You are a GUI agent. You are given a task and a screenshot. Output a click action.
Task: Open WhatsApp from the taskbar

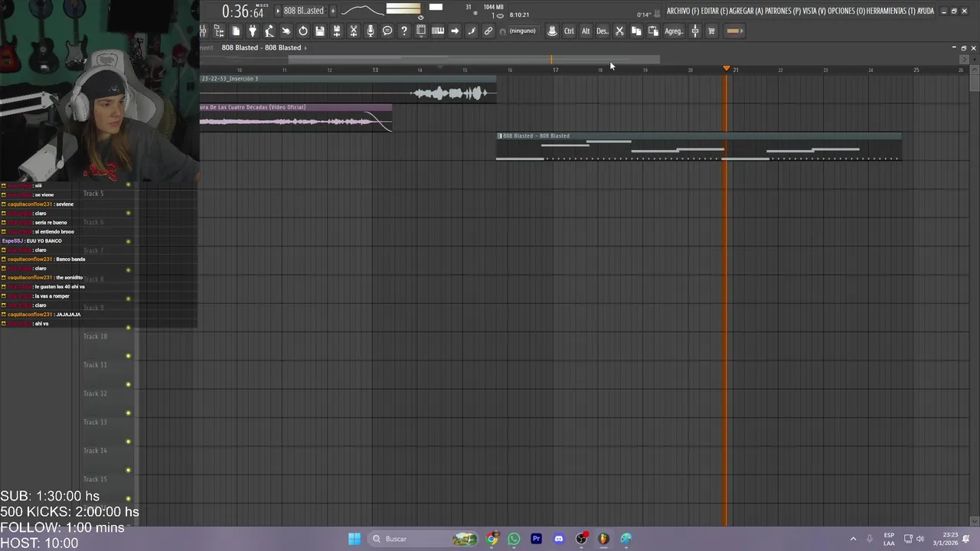[x=514, y=539]
